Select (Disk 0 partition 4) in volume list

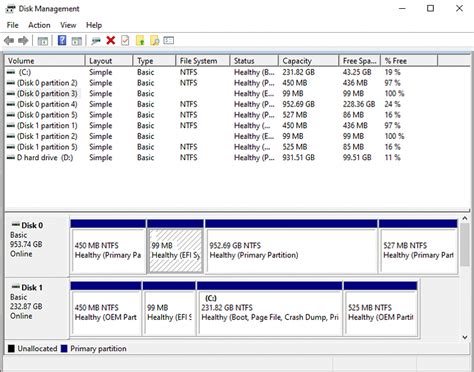222,104
